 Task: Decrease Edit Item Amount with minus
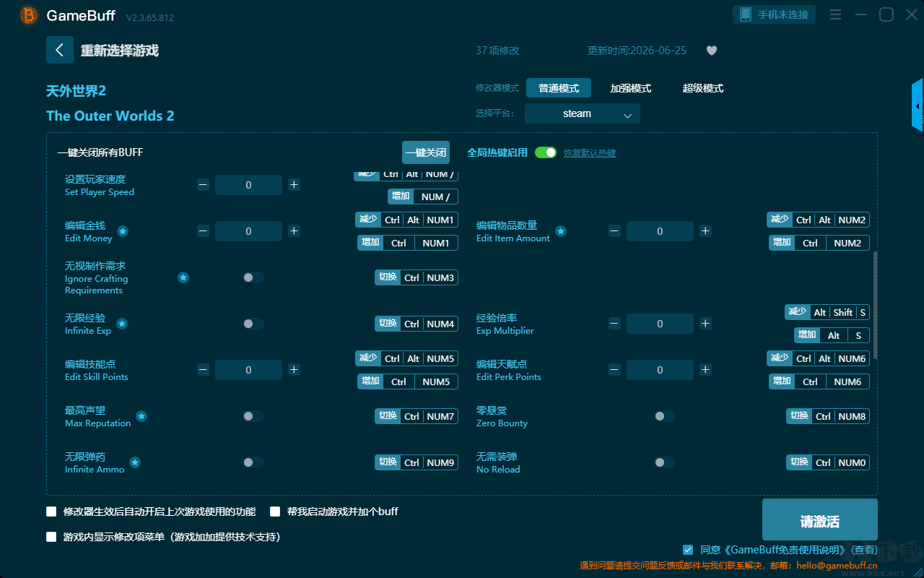pos(614,231)
